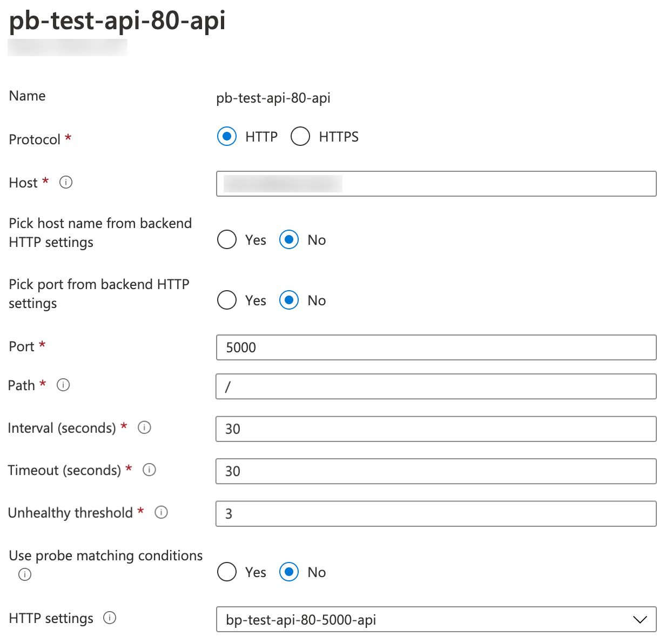
Task: Click the Port field showing 5000
Action: pos(436,347)
